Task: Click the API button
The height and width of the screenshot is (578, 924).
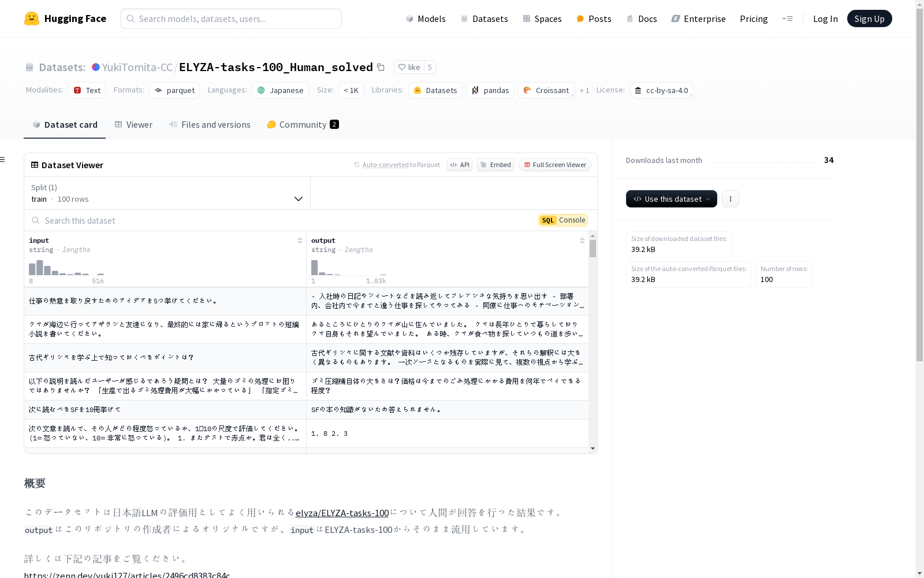Action: click(x=460, y=165)
